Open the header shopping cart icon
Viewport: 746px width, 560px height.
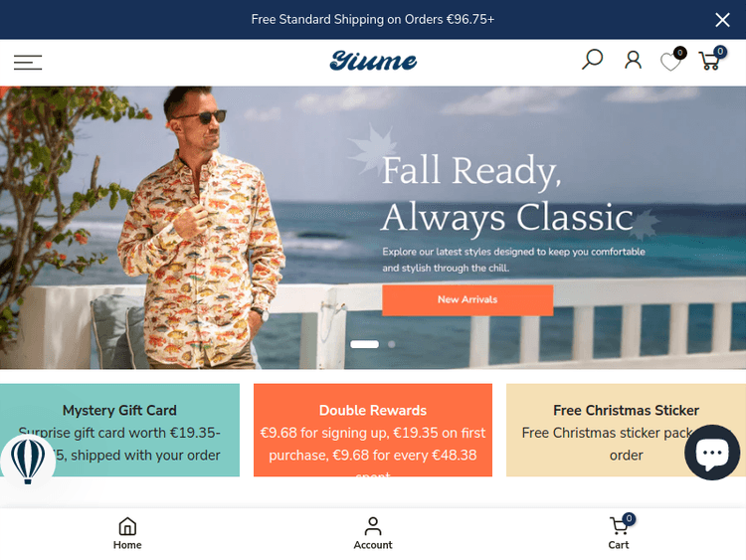709,61
